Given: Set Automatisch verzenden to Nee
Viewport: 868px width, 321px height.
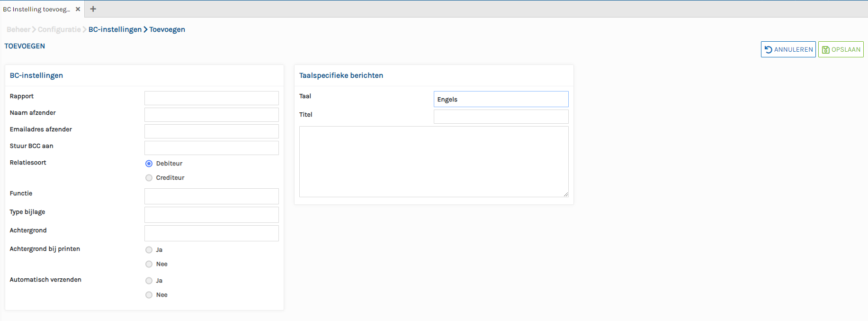Looking at the screenshot, I should pos(149,295).
